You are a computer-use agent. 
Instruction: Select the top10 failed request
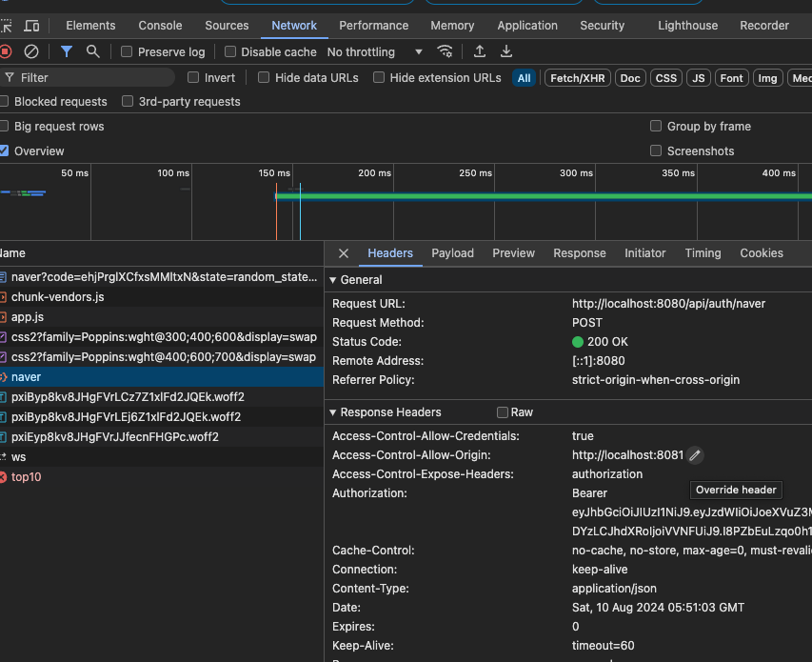[162, 477]
